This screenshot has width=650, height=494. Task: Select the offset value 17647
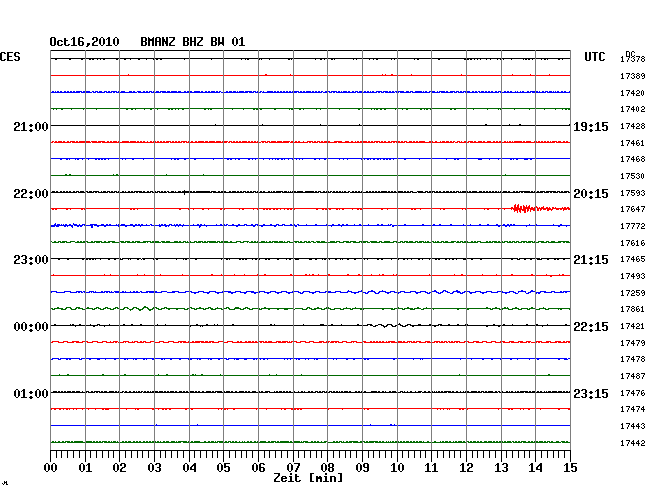click(633, 209)
